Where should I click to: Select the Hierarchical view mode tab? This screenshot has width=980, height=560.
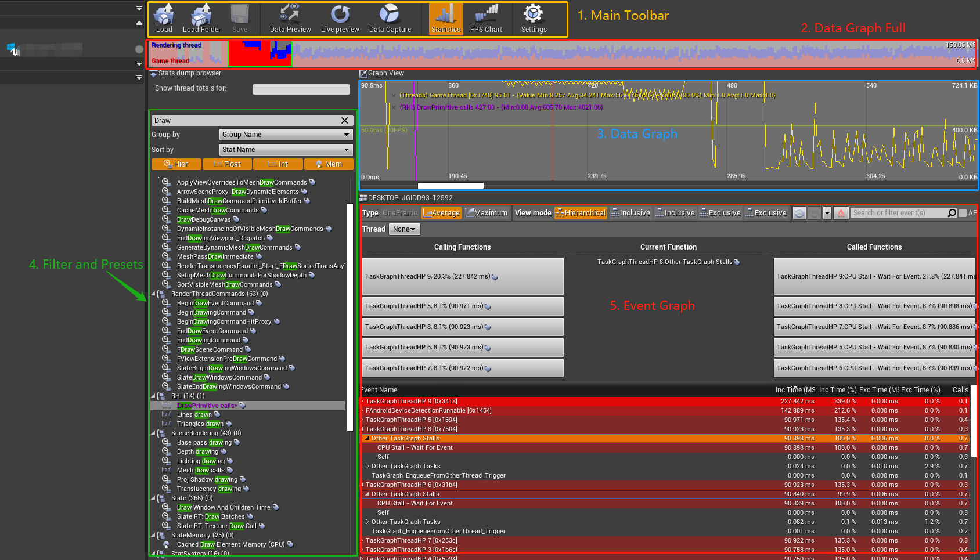(x=580, y=212)
